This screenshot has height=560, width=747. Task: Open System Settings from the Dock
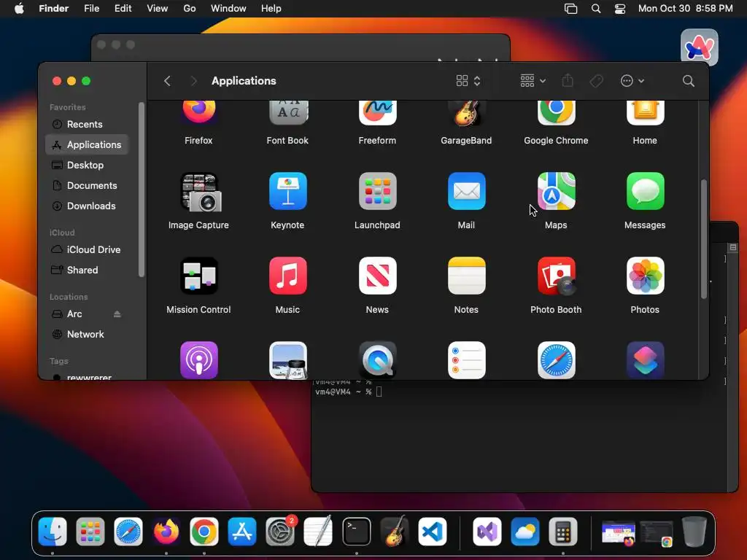(280, 532)
